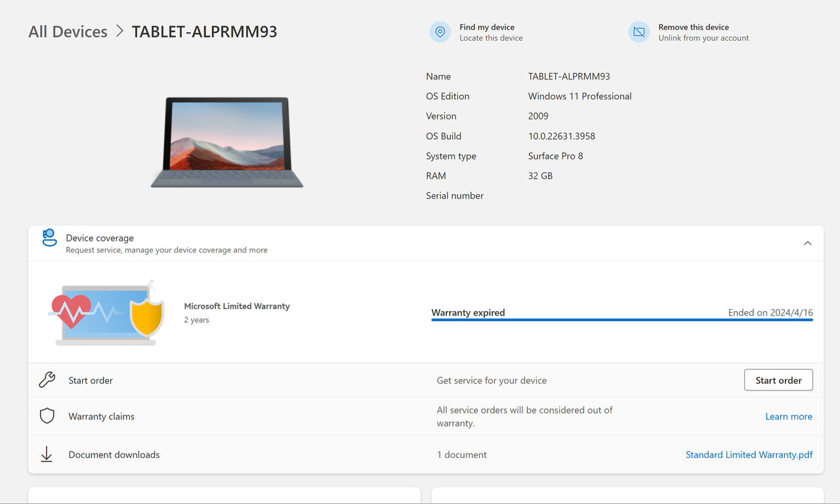Click the System type label

click(451, 156)
